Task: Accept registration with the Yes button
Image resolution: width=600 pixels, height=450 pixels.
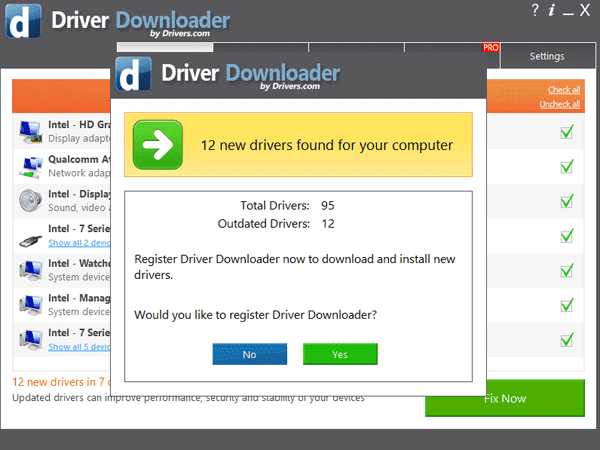Action: [x=340, y=354]
